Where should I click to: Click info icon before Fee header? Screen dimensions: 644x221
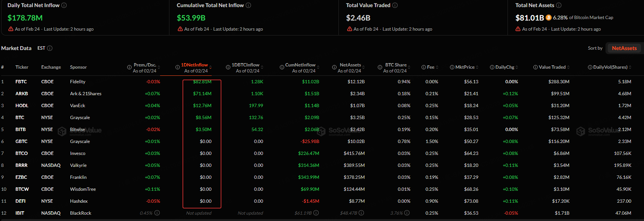coord(424,67)
